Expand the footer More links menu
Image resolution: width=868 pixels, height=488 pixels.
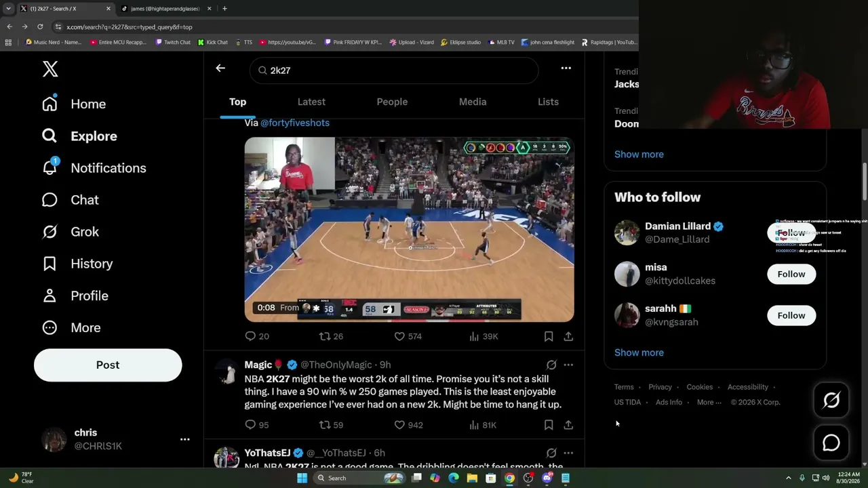click(x=709, y=402)
